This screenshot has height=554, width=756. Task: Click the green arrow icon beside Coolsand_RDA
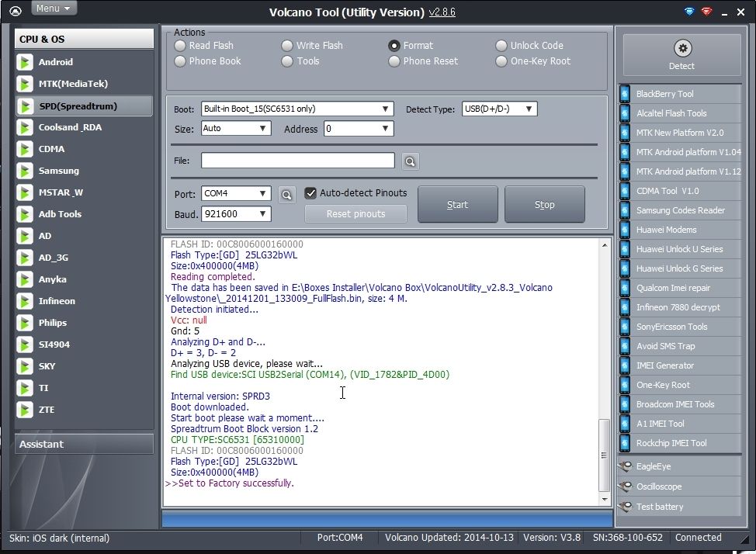24,127
